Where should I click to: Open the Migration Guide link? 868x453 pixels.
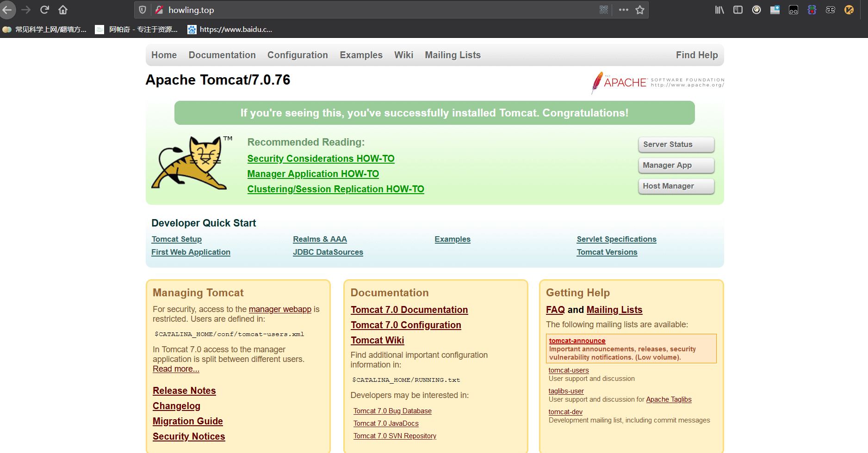coord(188,421)
